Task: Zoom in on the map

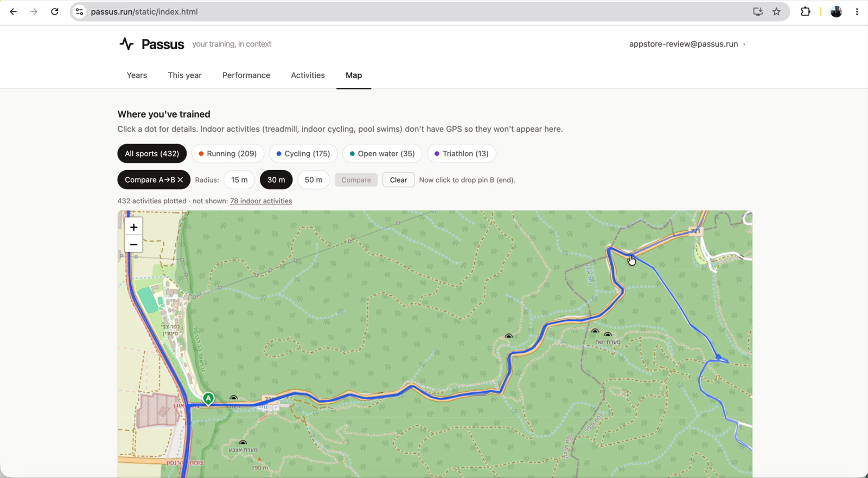Action: pyautogui.click(x=133, y=227)
